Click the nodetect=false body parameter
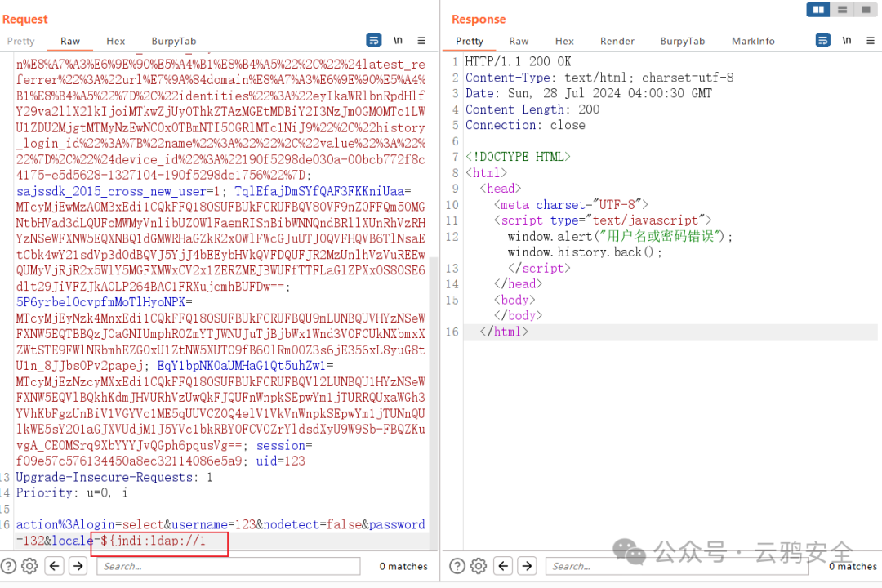The image size is (882, 588). (312, 524)
